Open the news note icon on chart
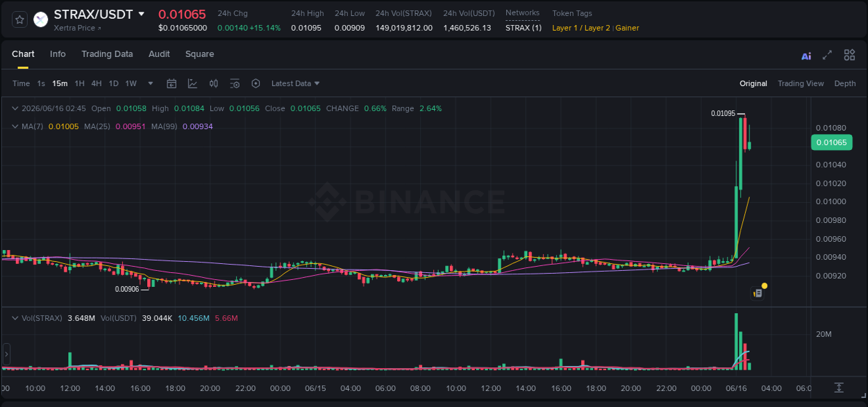Image resolution: width=868 pixels, height=407 pixels. click(758, 293)
